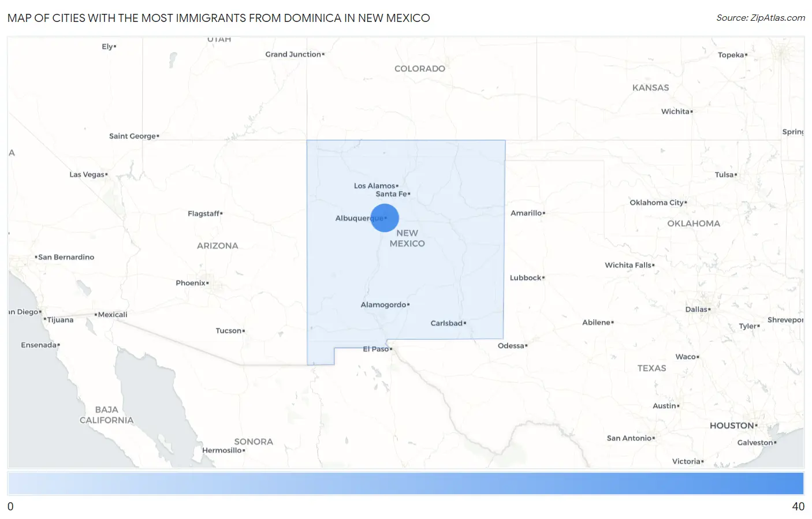This screenshot has height=519, width=812.
Task: Click the Lubbock city label
Action: pyautogui.click(x=526, y=278)
